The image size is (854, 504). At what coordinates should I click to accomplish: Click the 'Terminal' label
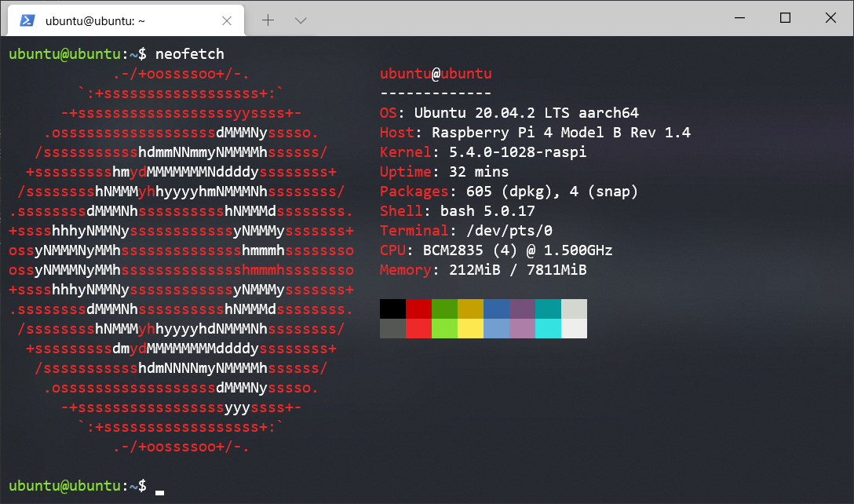(x=414, y=231)
